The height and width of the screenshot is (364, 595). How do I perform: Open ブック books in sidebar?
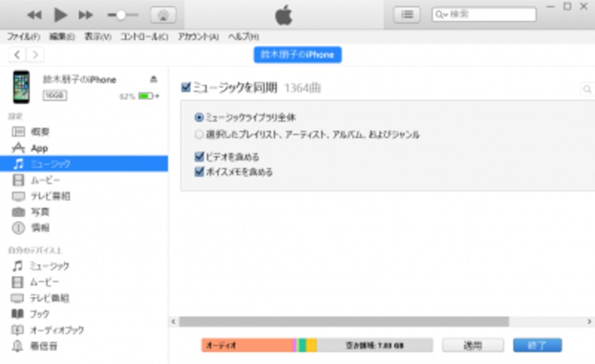84,314
